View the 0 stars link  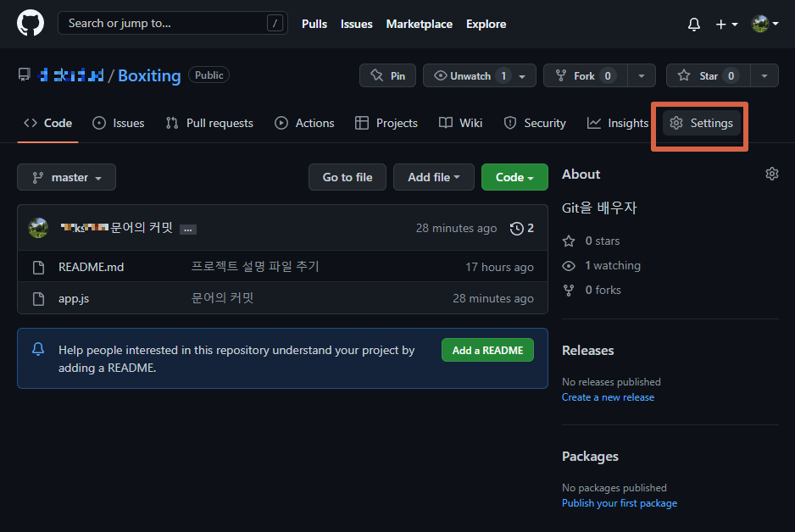592,241
